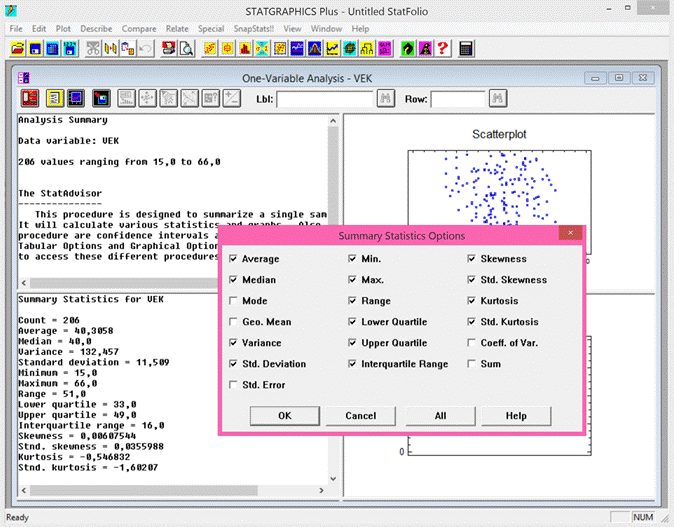Open the Relate menu

coord(177,29)
